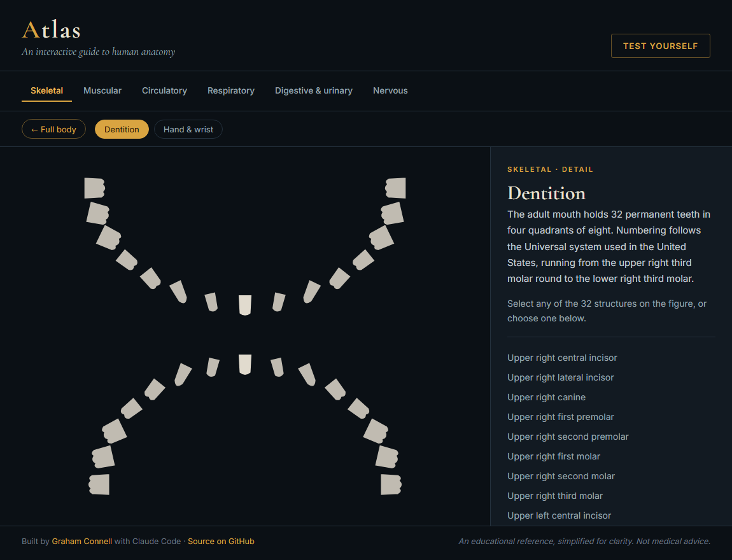Open the Hand & wrist detail view
732x560 pixels.
coord(188,129)
